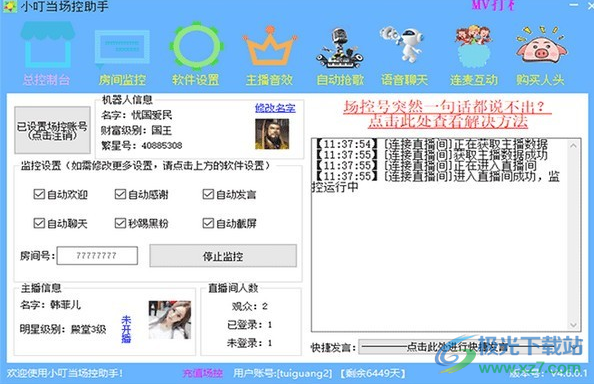Viewport: 594px width, 384px height.
Task: Click the 用户账号:[tuiguang2] status text
Action: (x=283, y=373)
